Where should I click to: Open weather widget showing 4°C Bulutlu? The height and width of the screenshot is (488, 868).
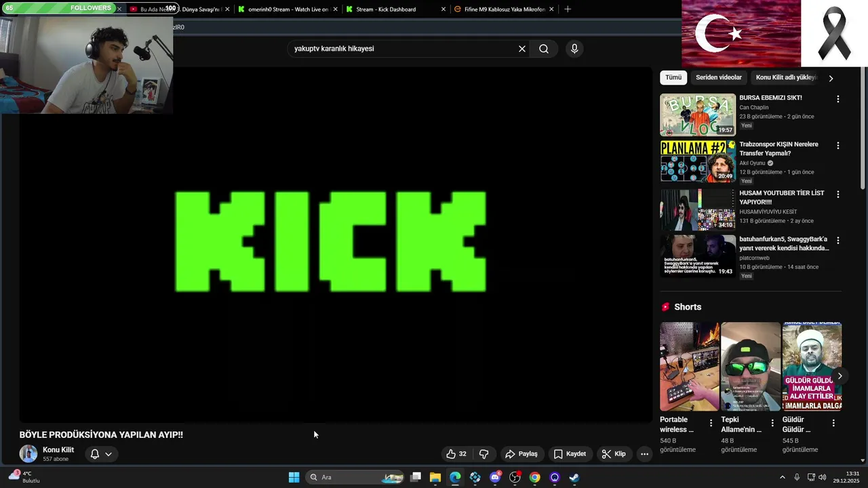[26, 477]
